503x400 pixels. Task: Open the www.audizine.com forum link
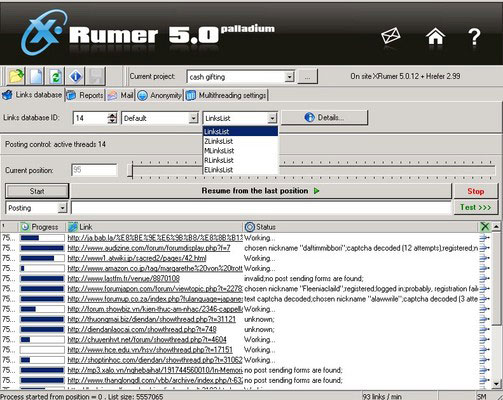tap(149, 248)
